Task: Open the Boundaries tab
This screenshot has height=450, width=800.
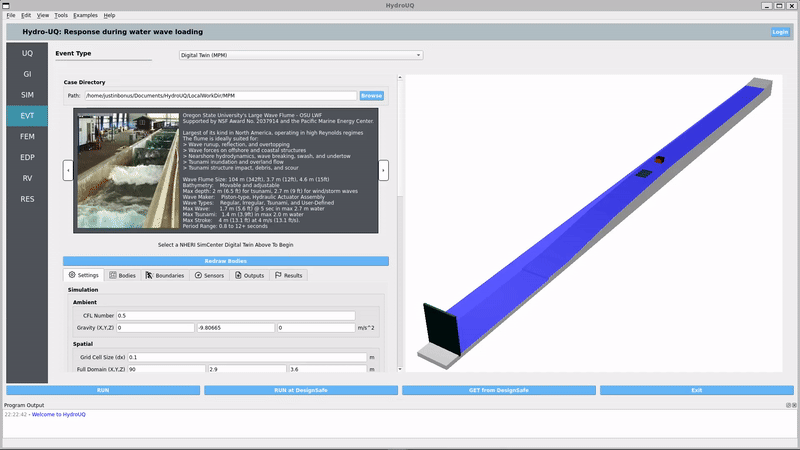Action: coord(164,275)
